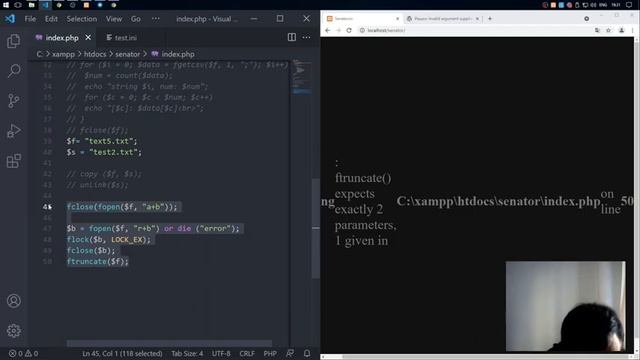Open the Source Control view

point(13,101)
